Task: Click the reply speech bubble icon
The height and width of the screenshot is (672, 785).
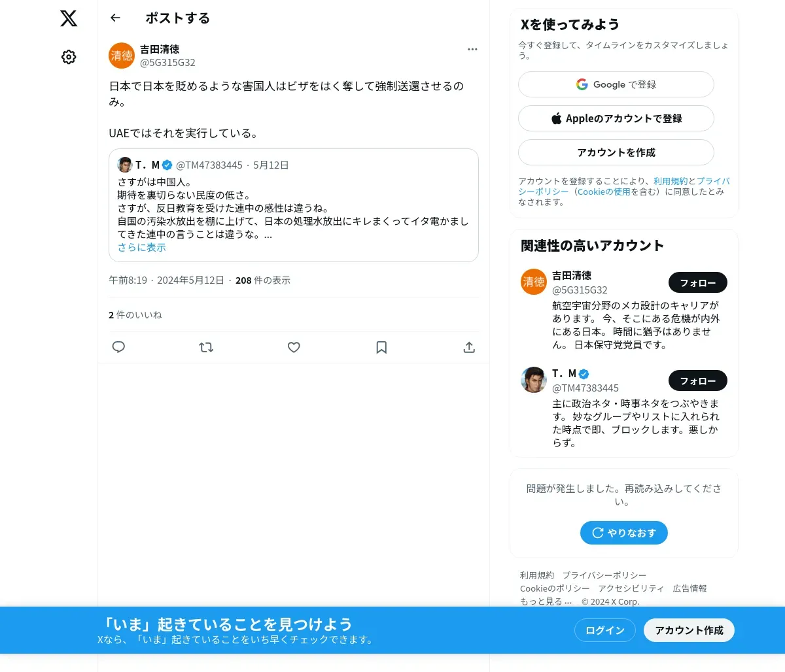Action: click(118, 347)
